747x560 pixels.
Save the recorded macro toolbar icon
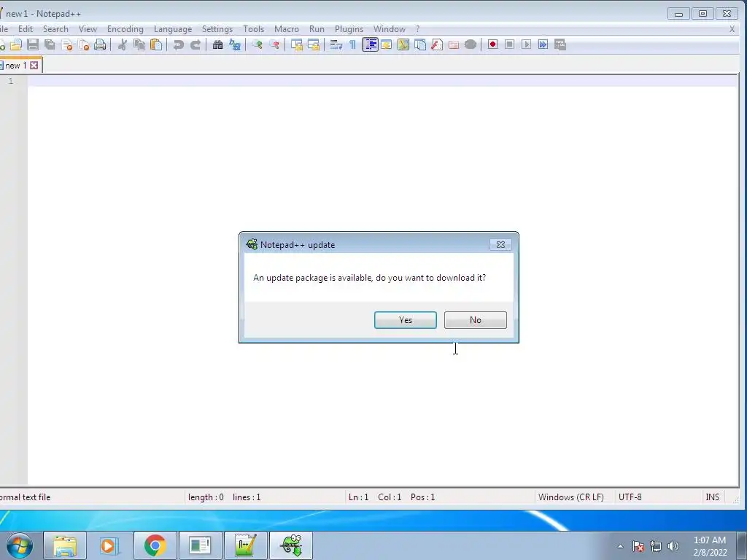coord(560,44)
